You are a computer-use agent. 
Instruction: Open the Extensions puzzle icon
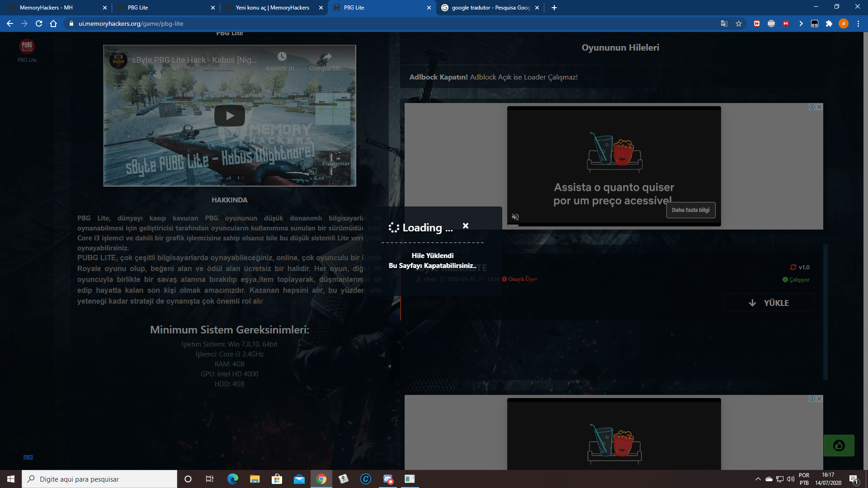(x=829, y=23)
